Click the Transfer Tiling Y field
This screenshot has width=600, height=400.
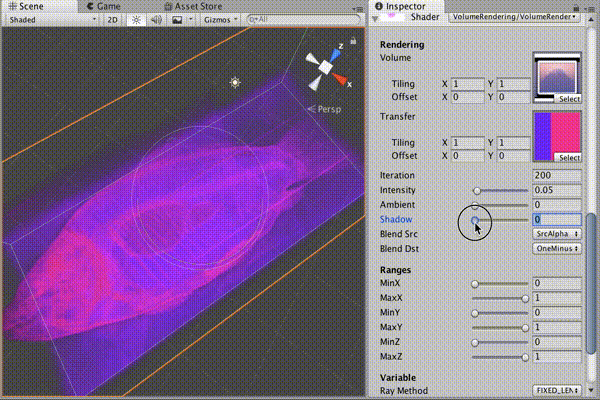[x=514, y=143]
